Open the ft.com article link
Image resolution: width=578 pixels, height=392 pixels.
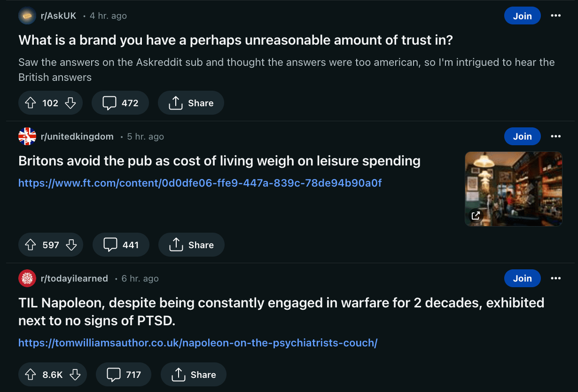[200, 183]
